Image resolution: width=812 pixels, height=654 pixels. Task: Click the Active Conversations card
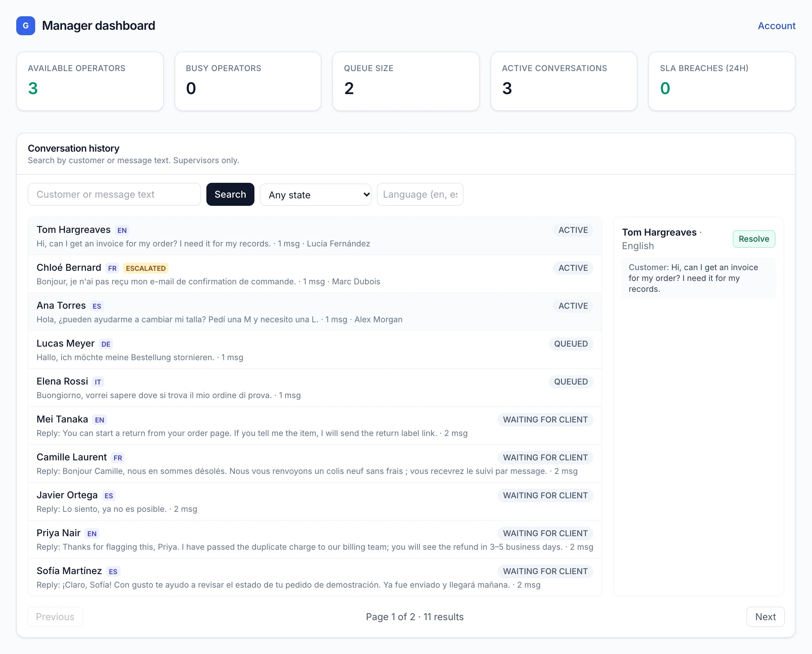click(564, 81)
